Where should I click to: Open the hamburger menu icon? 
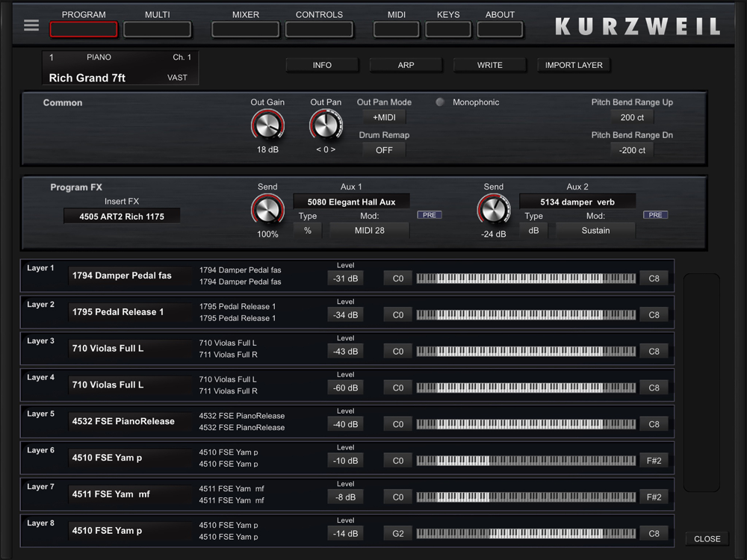pos(31,25)
